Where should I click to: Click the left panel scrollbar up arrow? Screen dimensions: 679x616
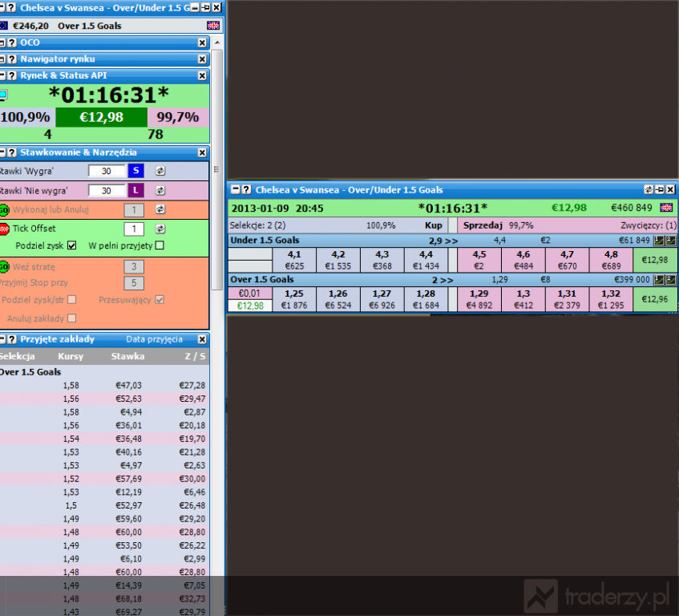[x=217, y=43]
